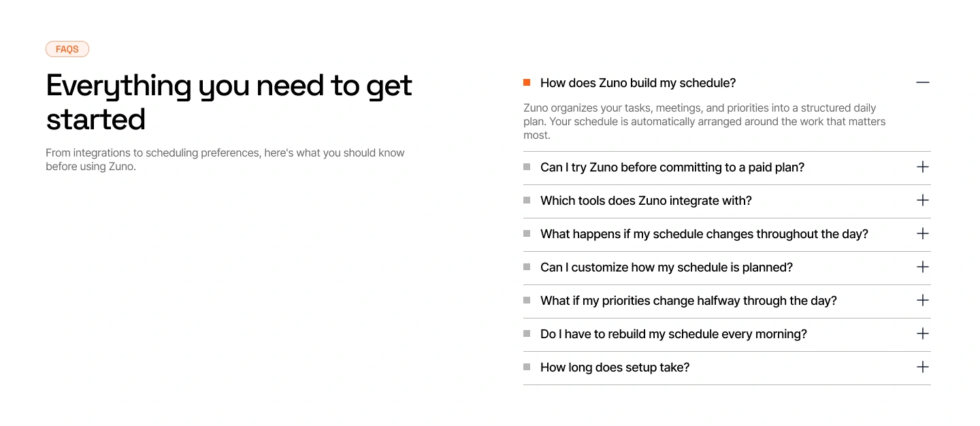The image size is (980, 426).
Task: Click plus icon beside paid plan question
Action: pyautogui.click(x=922, y=167)
